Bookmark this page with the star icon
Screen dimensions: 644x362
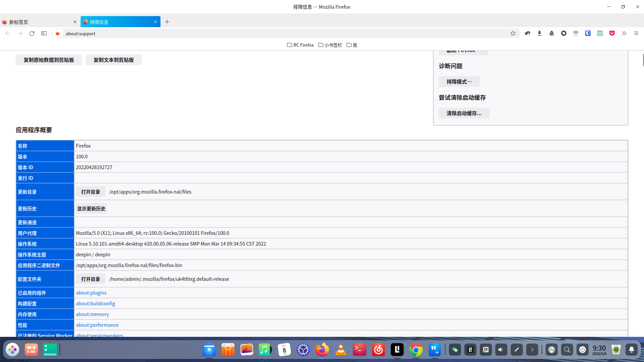(x=513, y=33)
